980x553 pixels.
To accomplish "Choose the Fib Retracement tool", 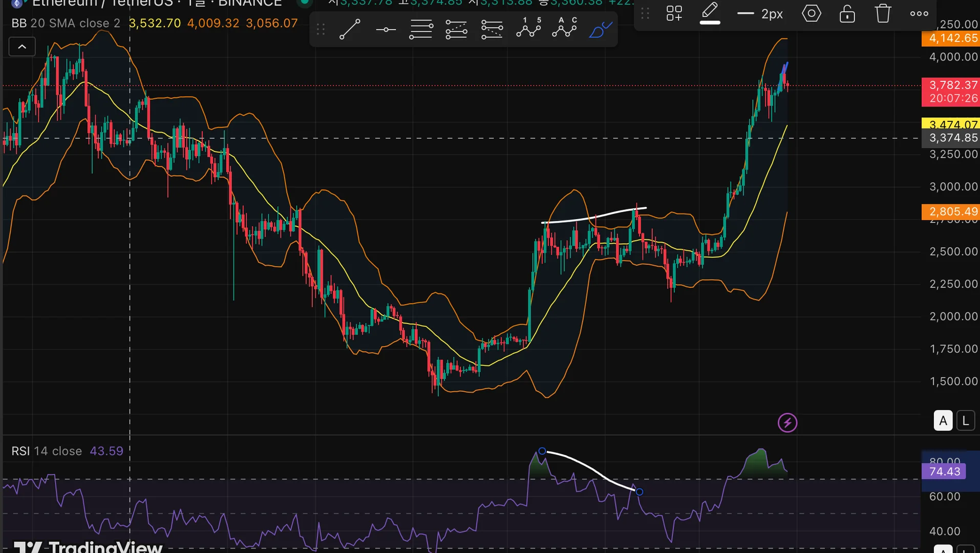I will point(421,30).
